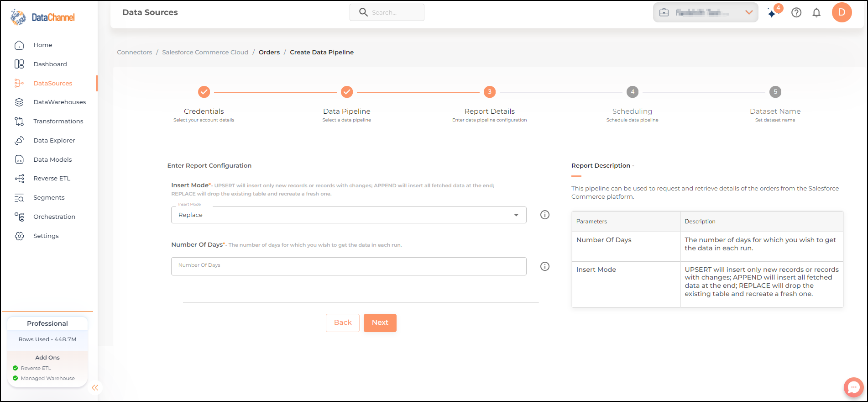Select Transformations in the sidebar
Viewport: 868px width, 402px height.
click(x=58, y=121)
